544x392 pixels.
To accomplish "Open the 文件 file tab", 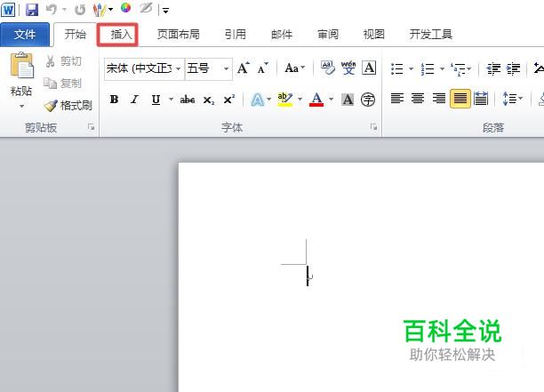I will click(x=25, y=35).
